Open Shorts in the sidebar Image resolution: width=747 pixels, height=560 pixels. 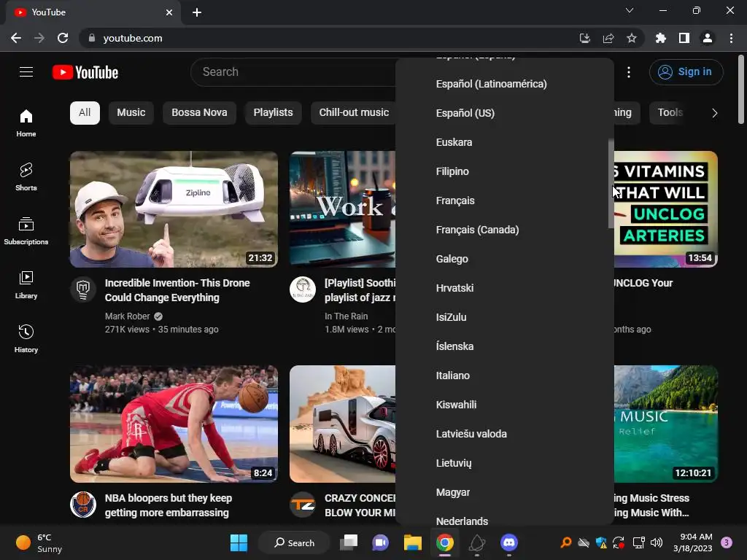coord(26,176)
